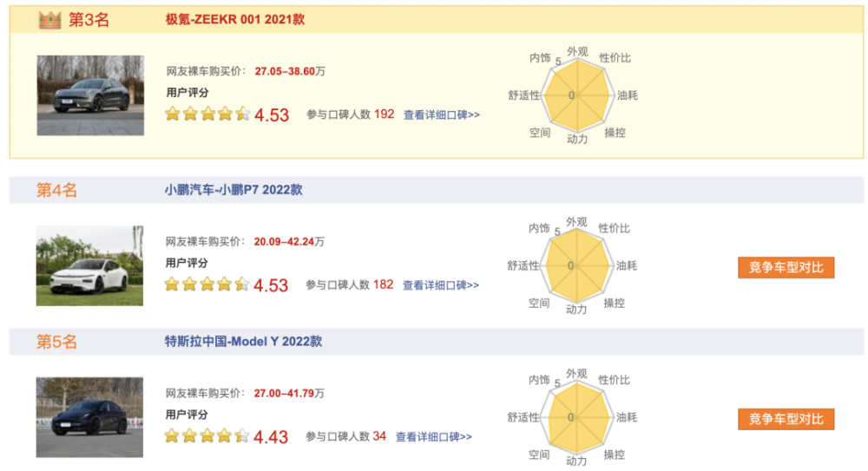Click the ZEEKR 001 star rating
This screenshot has width=868, height=471.
[207, 114]
